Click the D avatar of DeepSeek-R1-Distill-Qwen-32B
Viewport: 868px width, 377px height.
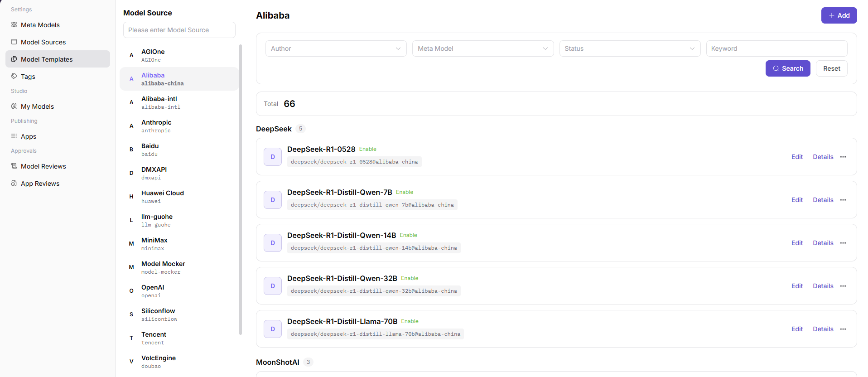[x=273, y=286]
